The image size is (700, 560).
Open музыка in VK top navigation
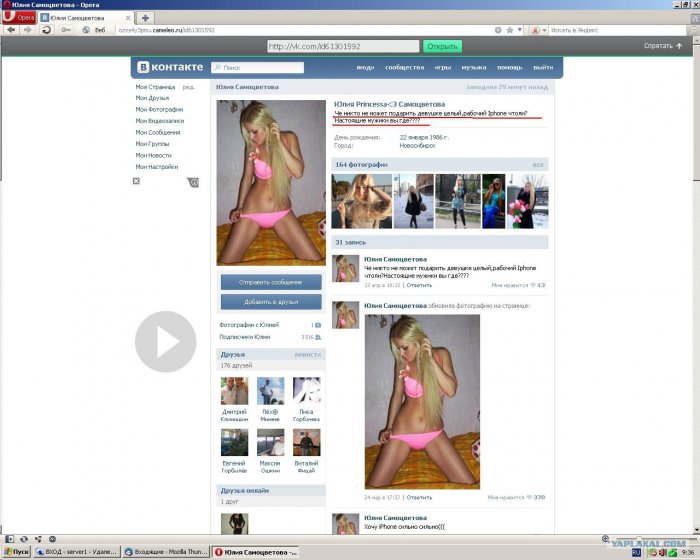[x=473, y=67]
